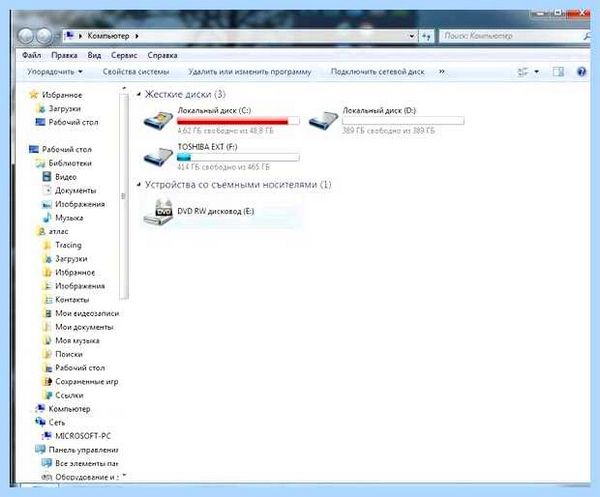The image size is (600, 497).
Task: Click the Сеть network icon
Action: pyautogui.click(x=40, y=422)
